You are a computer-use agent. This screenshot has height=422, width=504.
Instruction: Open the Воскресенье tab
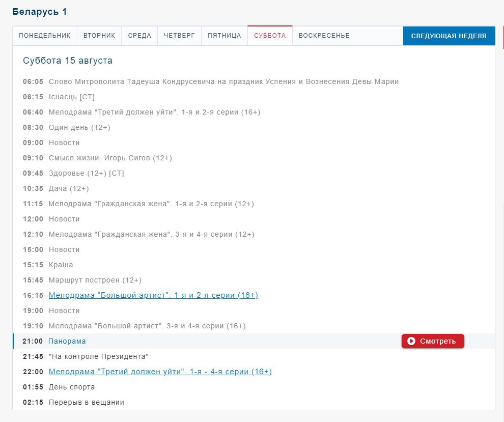(324, 36)
